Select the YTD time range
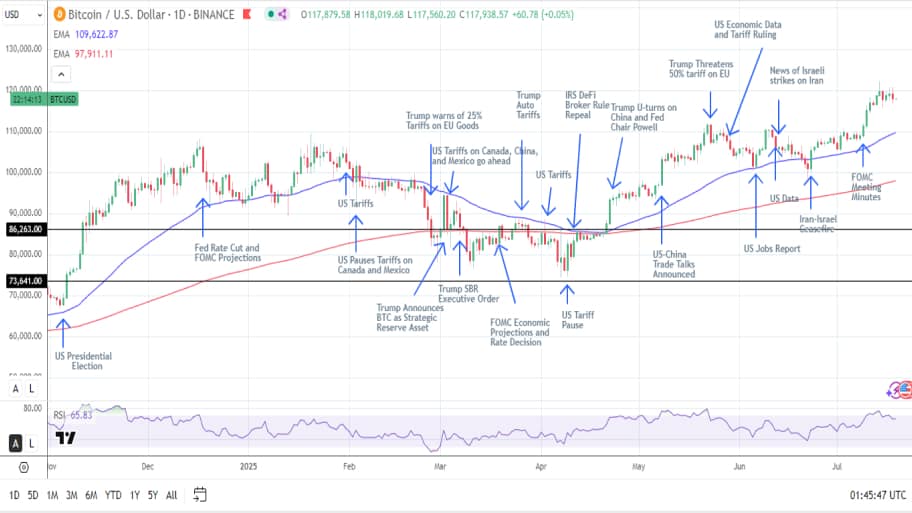This screenshot has height=513, width=912. [113, 495]
